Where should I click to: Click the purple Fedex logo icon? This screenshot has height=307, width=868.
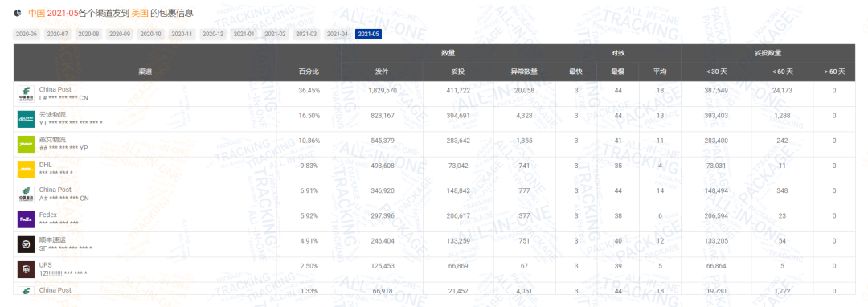pos(26,219)
